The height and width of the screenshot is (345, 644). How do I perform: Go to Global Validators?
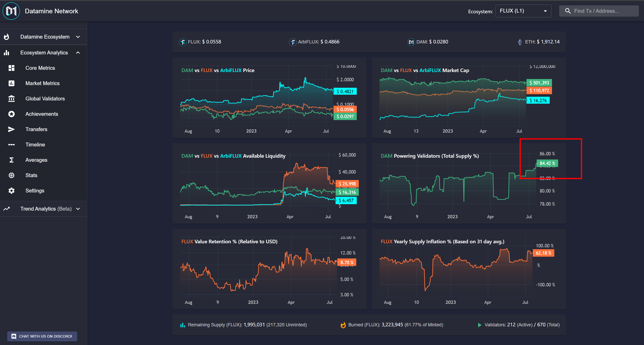[43, 99]
